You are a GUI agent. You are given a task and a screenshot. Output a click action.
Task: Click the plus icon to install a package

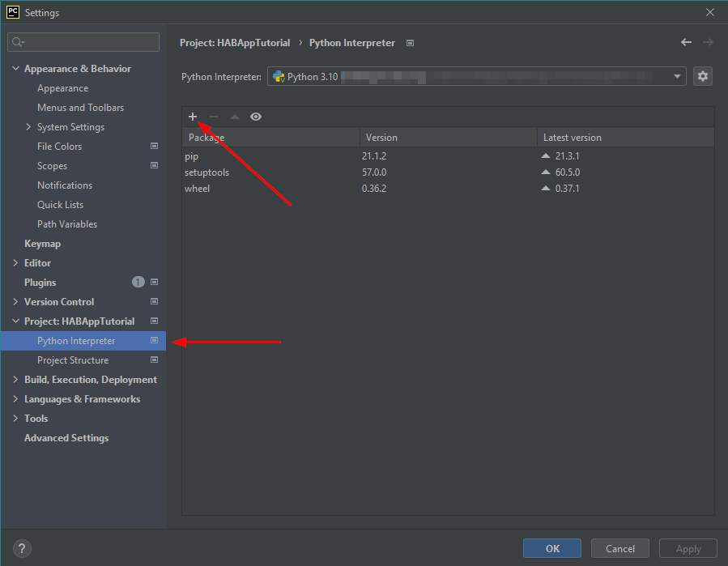click(193, 117)
